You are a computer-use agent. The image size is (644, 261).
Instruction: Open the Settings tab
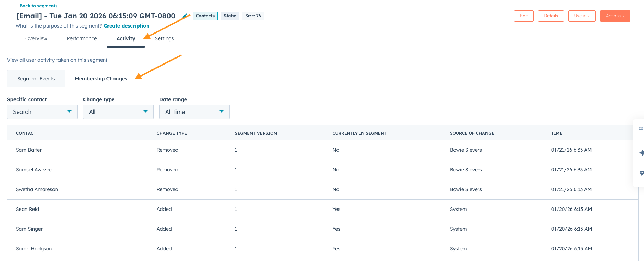(x=164, y=38)
